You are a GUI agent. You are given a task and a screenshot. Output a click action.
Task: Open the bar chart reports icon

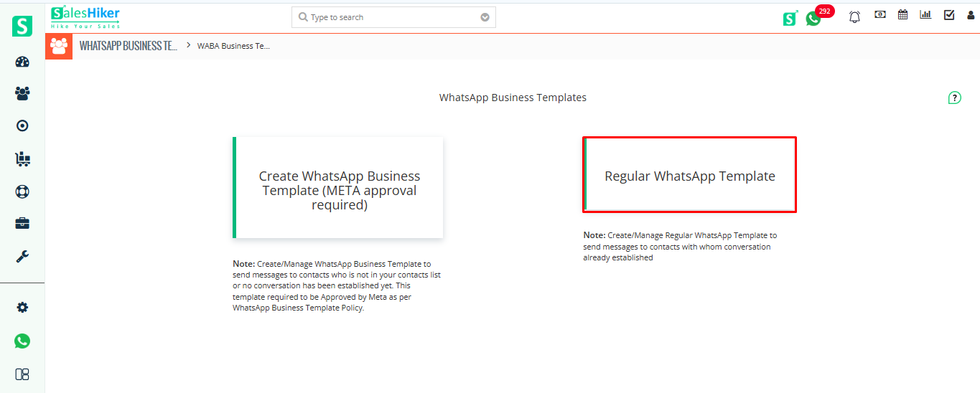coord(925,14)
